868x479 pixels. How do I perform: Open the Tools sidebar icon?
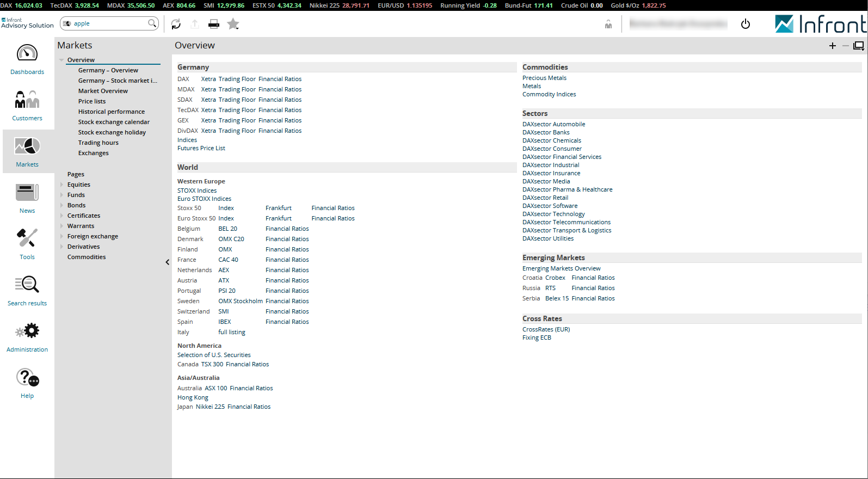click(27, 239)
